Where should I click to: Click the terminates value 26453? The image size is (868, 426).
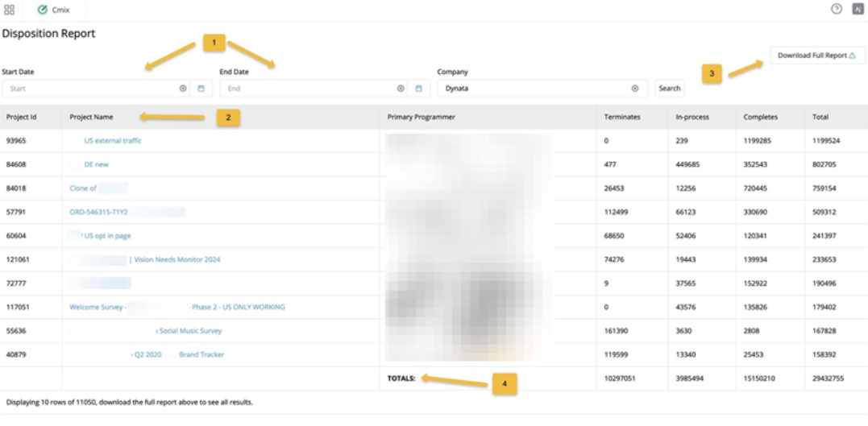coord(614,188)
